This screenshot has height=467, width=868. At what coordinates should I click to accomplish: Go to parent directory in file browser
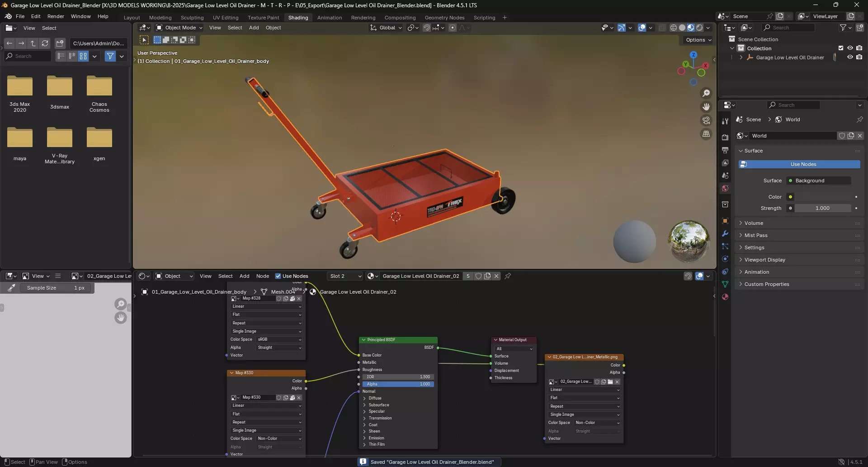33,43
